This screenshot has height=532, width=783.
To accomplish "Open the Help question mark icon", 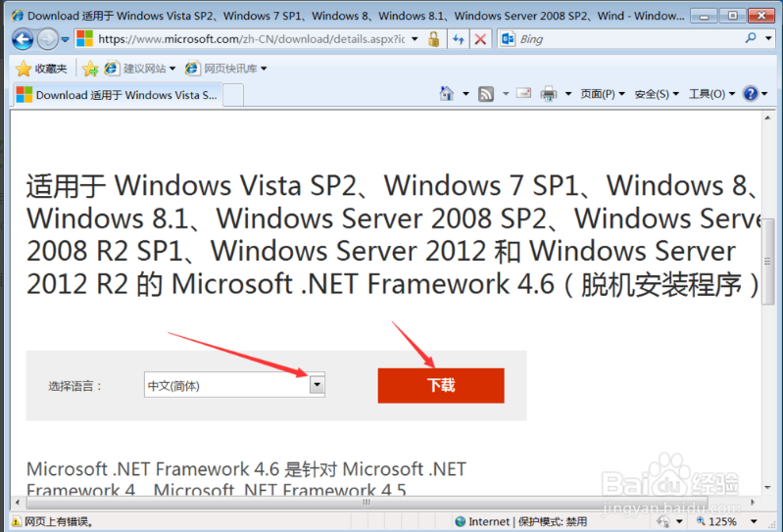I will tap(751, 93).
